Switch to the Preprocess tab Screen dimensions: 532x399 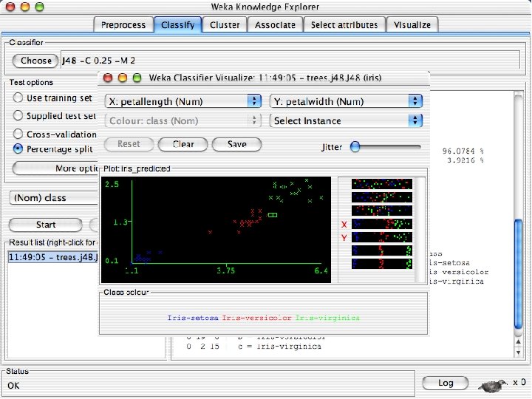123,25
